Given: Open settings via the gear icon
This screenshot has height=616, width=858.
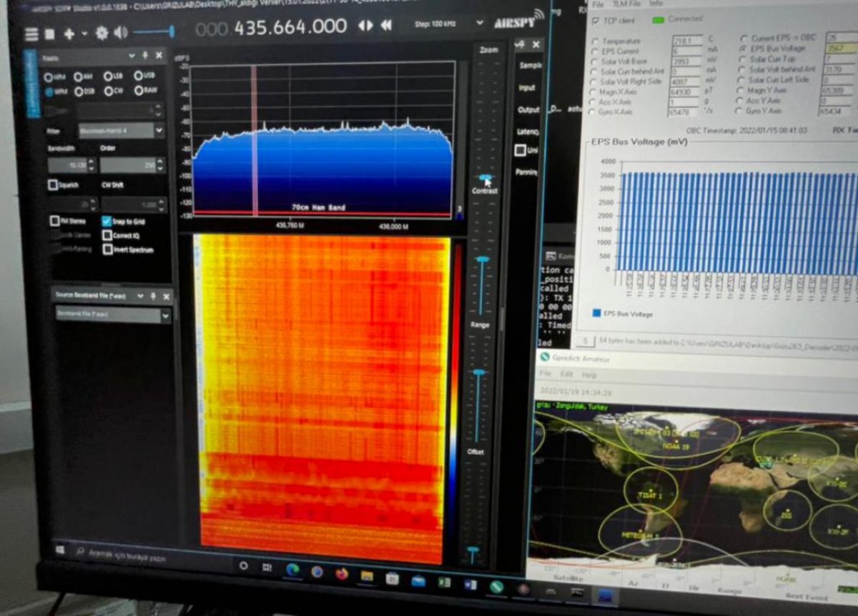Looking at the screenshot, I should pos(102,33).
